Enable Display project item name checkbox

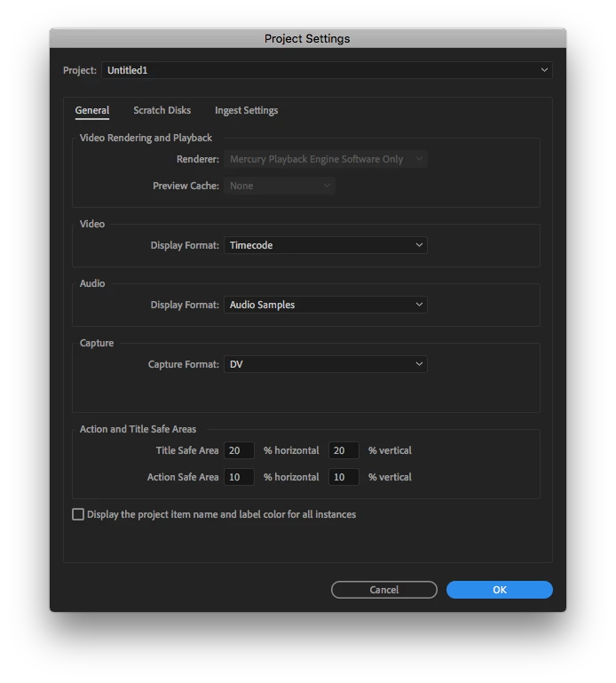78,514
